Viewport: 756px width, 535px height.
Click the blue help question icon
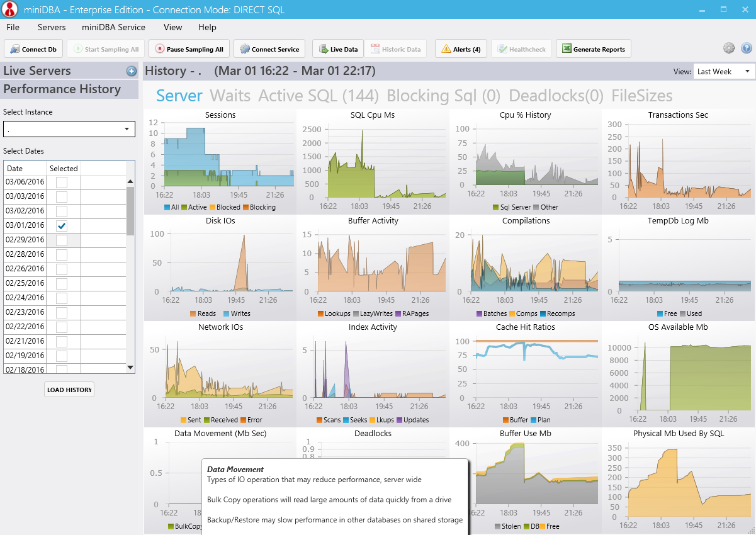coord(747,48)
